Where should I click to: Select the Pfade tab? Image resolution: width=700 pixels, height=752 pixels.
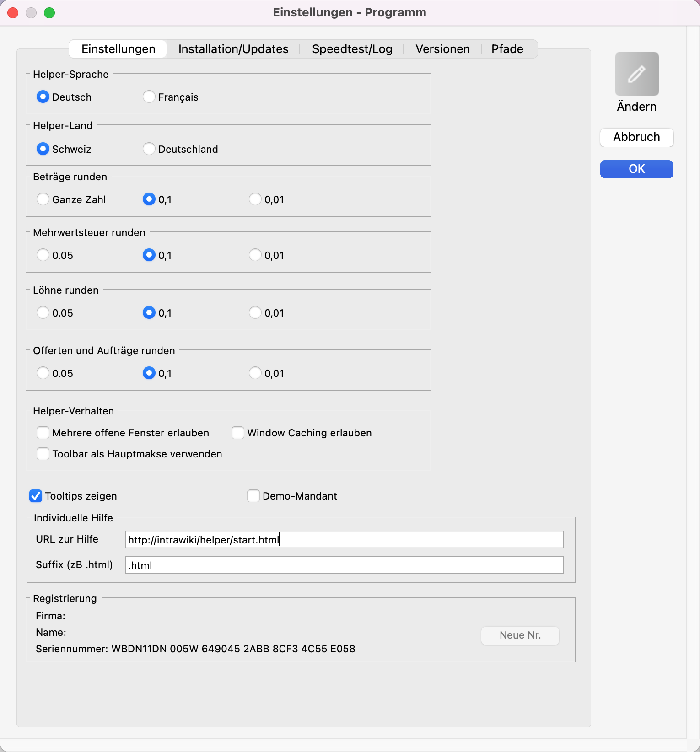pos(507,49)
